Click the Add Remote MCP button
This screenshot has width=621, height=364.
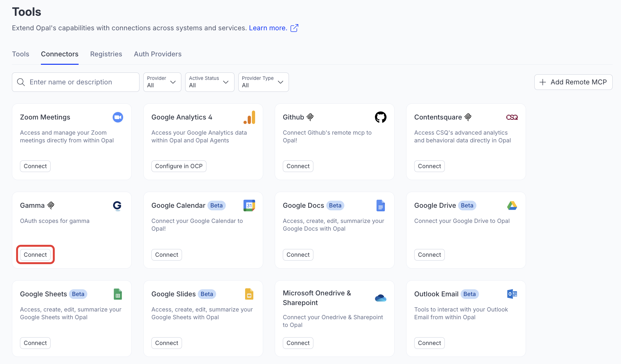pos(573,82)
